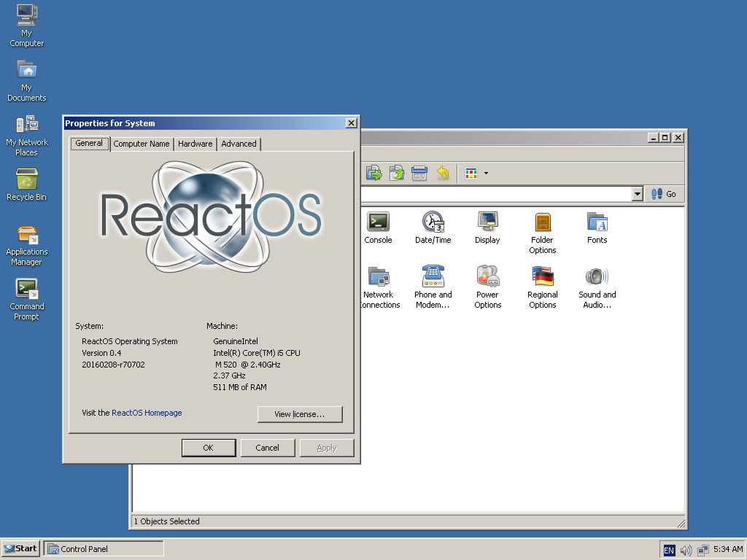Image resolution: width=747 pixels, height=560 pixels.
Task: Click the 'GenuineIntel' machine text
Action: (x=236, y=341)
